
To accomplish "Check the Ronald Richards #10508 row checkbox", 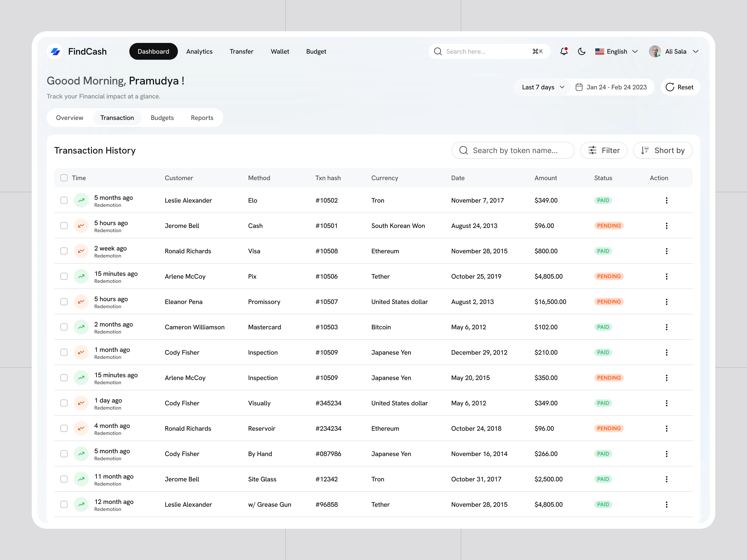I will coord(64,251).
